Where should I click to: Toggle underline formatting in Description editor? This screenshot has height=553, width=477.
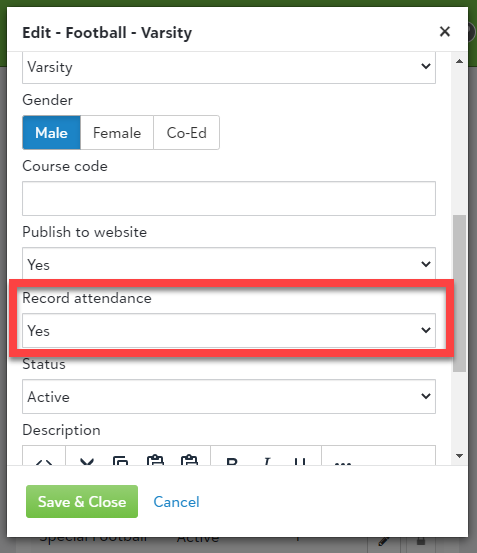coord(300,461)
